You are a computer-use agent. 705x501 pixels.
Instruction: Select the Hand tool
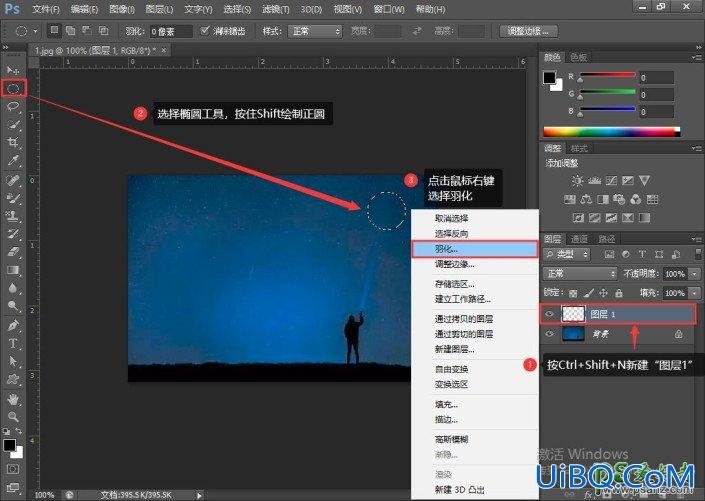(13, 398)
